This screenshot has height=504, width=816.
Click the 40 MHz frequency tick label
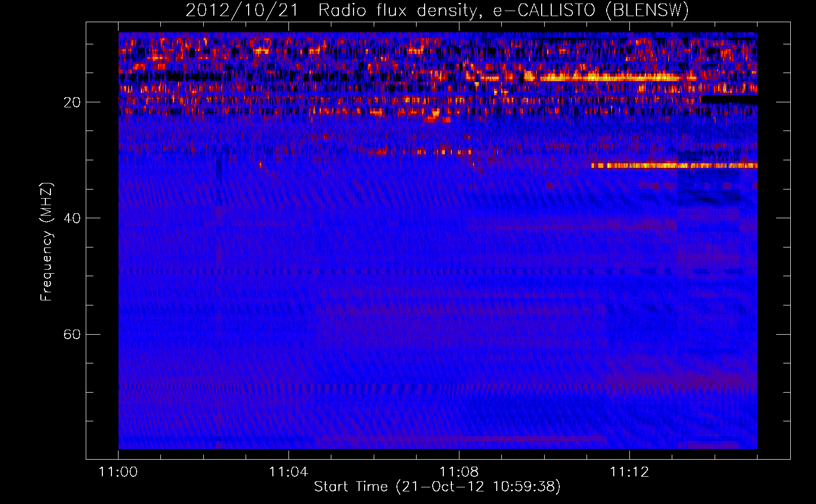point(72,218)
